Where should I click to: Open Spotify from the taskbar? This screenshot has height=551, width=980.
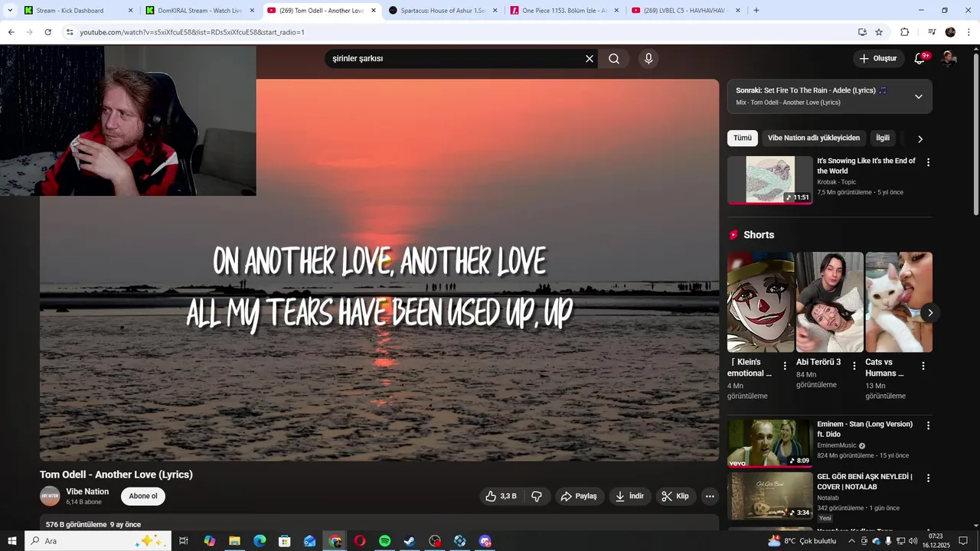[384, 541]
